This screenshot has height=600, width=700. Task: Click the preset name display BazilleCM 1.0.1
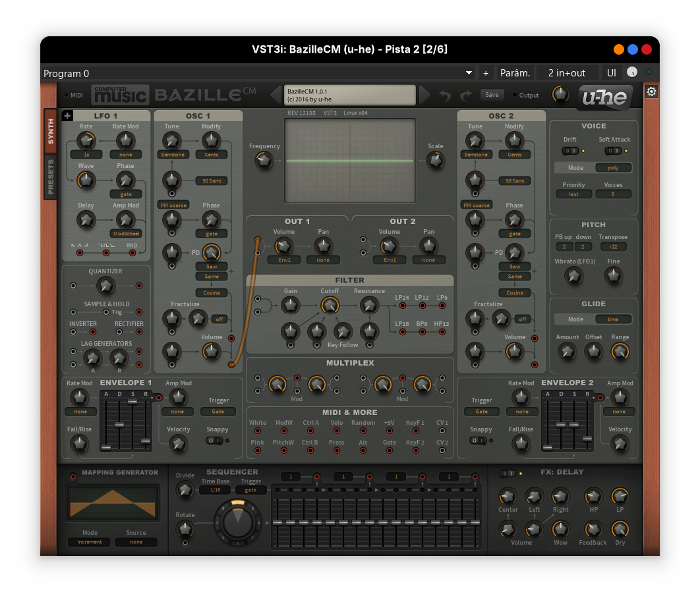350,95
